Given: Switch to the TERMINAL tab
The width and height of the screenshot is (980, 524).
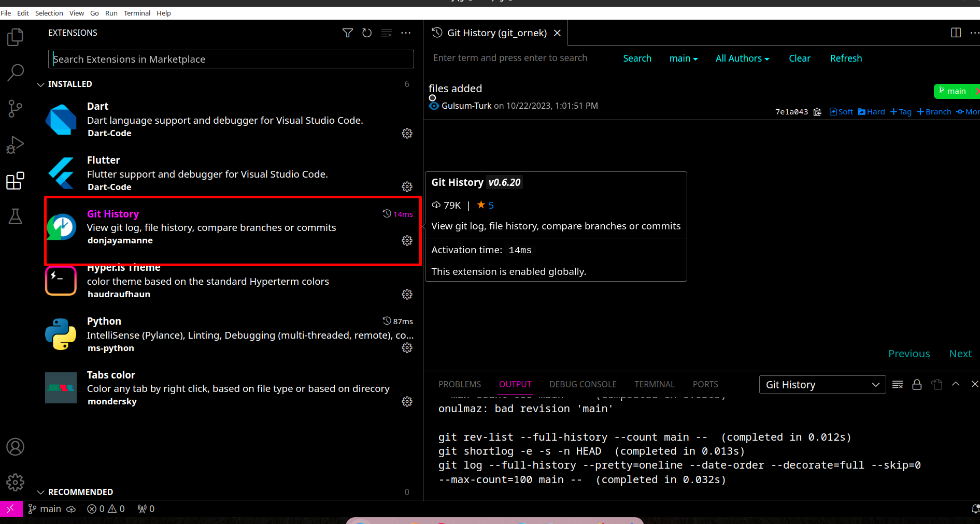Looking at the screenshot, I should (655, 384).
